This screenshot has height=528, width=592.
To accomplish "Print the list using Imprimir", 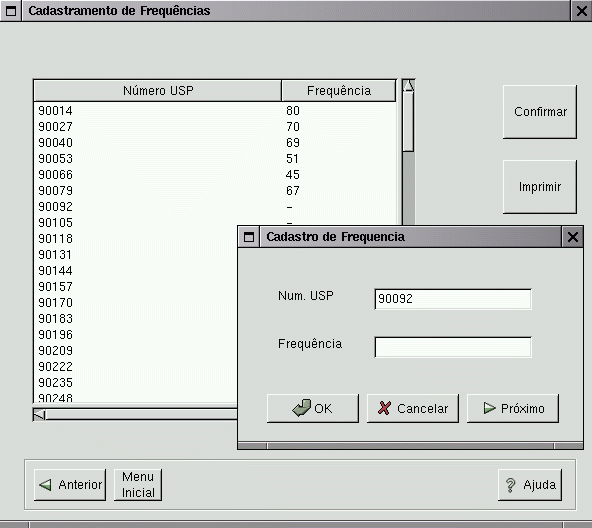I will click(x=540, y=187).
